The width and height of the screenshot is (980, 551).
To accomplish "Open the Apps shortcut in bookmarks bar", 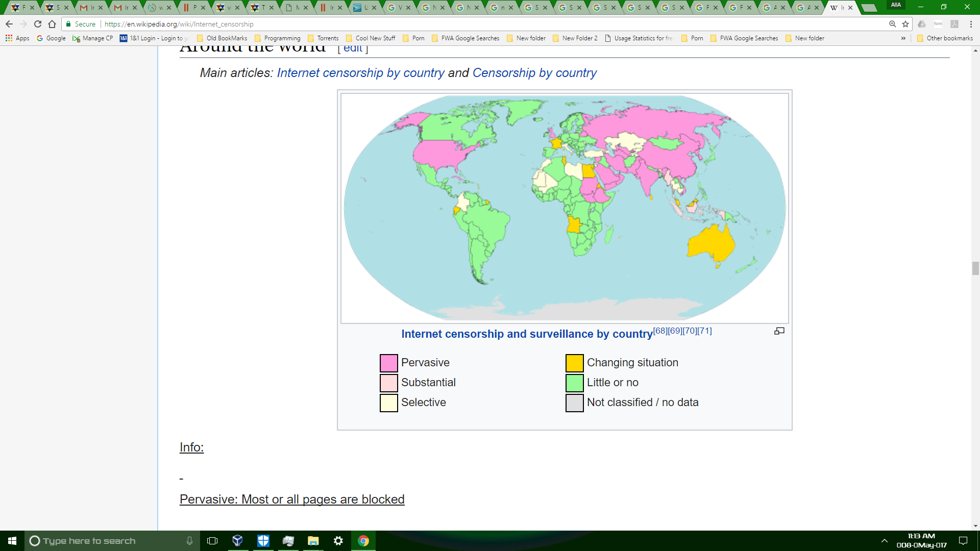I will coord(17,38).
